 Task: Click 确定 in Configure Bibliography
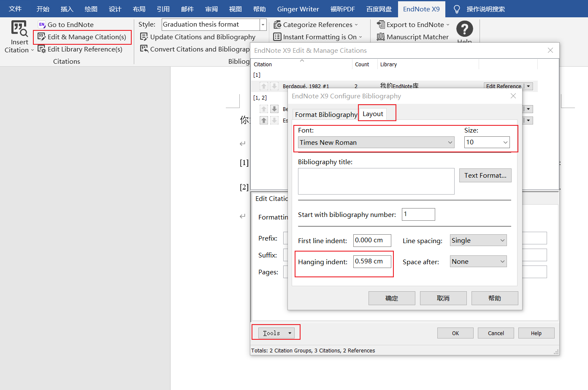pyautogui.click(x=392, y=298)
